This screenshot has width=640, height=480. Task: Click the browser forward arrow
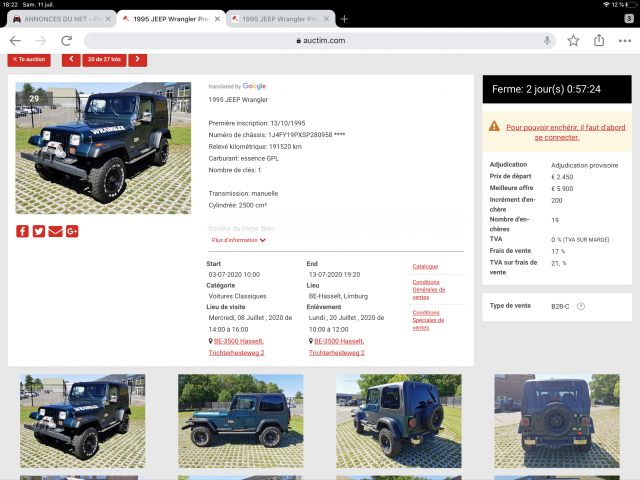(40, 40)
